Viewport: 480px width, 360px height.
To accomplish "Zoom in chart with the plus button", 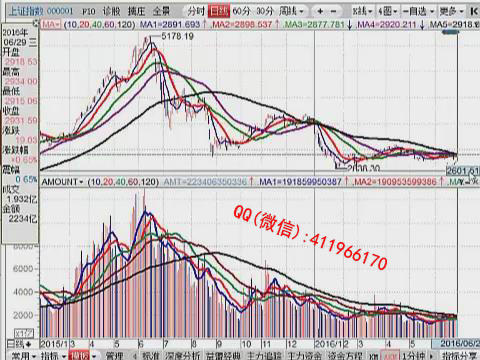I will [x=320, y=11].
